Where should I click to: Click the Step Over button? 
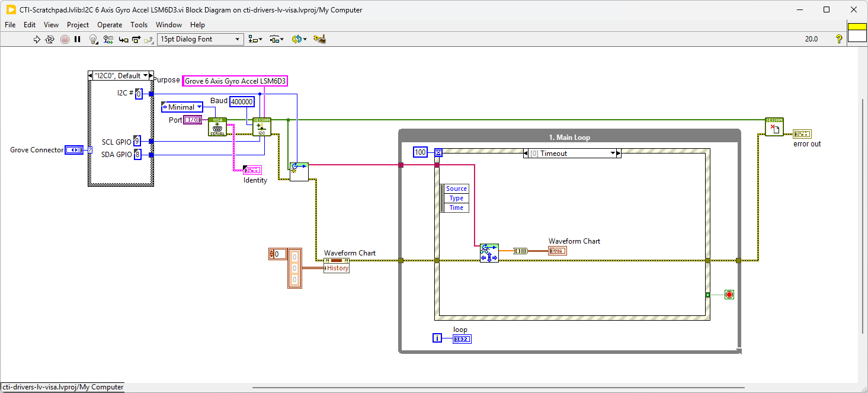pyautogui.click(x=136, y=39)
